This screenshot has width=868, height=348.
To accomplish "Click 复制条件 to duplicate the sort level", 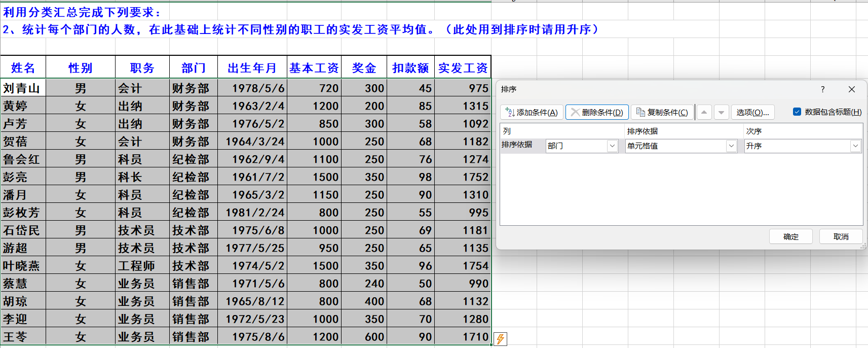I will tap(662, 112).
